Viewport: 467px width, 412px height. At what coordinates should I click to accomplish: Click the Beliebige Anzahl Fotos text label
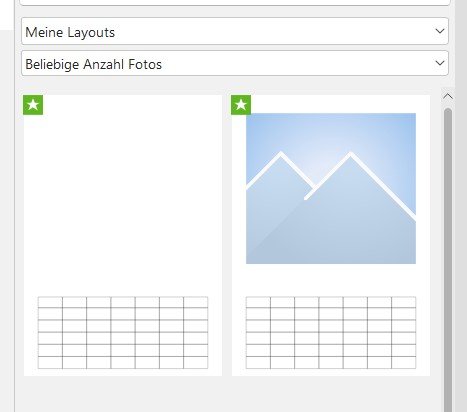coord(94,64)
